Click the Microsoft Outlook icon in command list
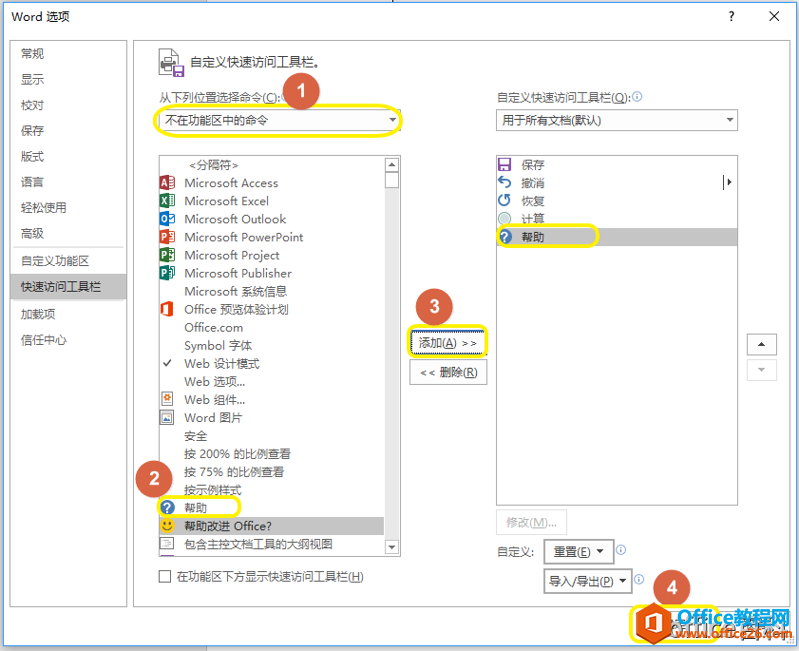 [x=167, y=219]
